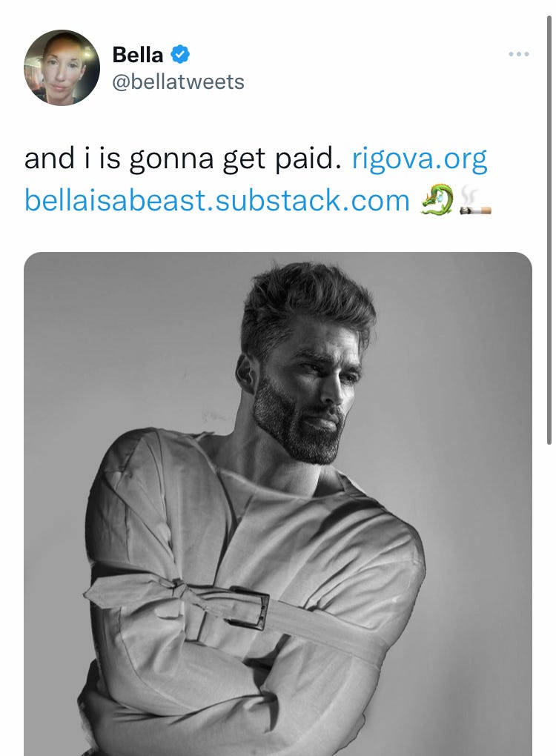Open the rigova.org link
This screenshot has height=756, width=556.
tap(420, 159)
